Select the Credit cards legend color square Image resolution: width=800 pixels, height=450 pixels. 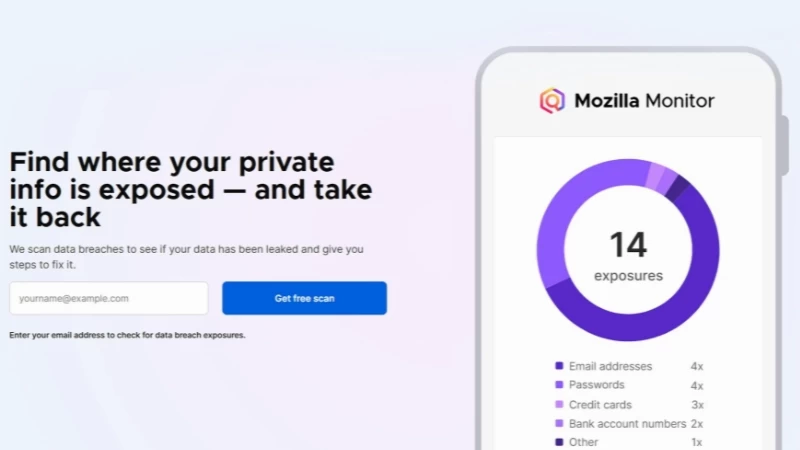point(559,404)
